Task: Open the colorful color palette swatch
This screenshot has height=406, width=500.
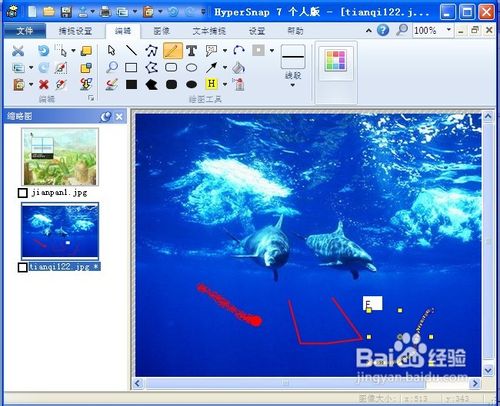Action: 336,60
